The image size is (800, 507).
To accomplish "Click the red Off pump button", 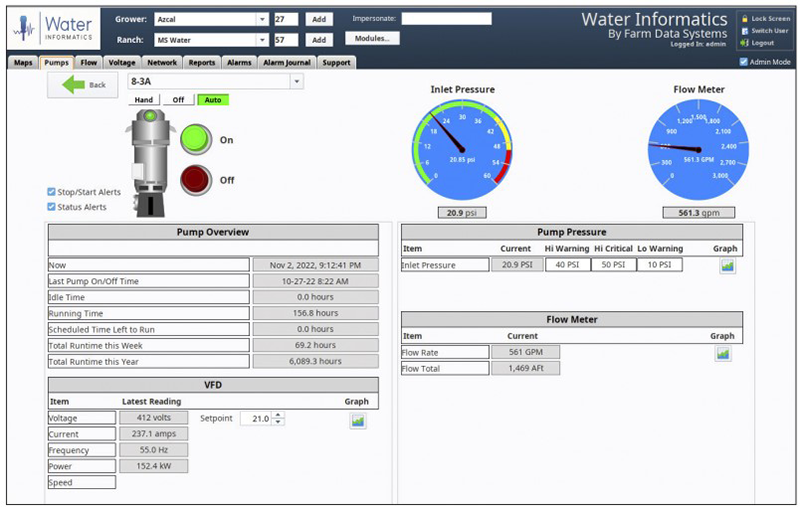I will pos(197,181).
